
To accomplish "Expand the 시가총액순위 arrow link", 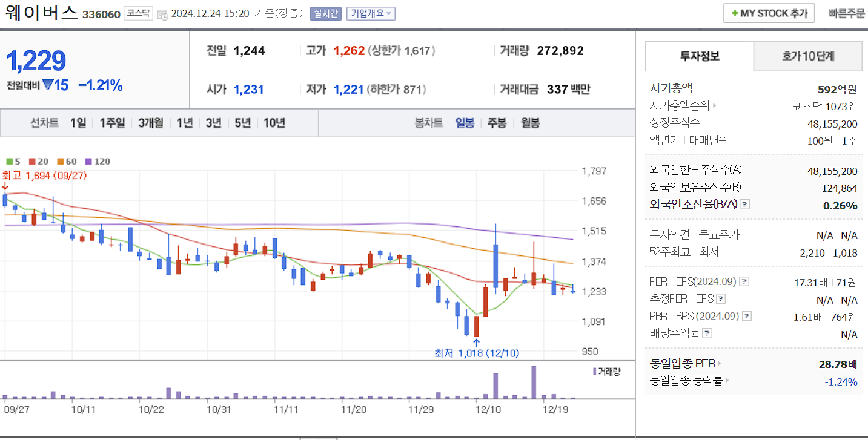I will 714,106.
